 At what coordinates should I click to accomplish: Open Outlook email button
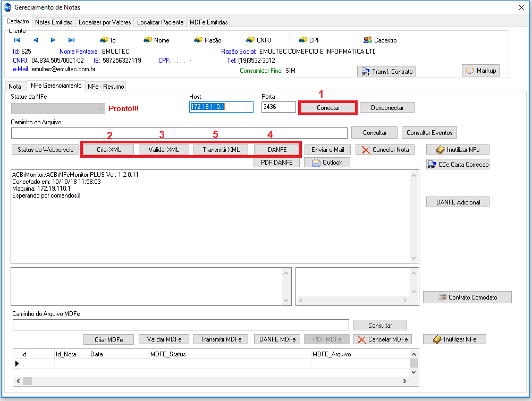pyautogui.click(x=327, y=163)
